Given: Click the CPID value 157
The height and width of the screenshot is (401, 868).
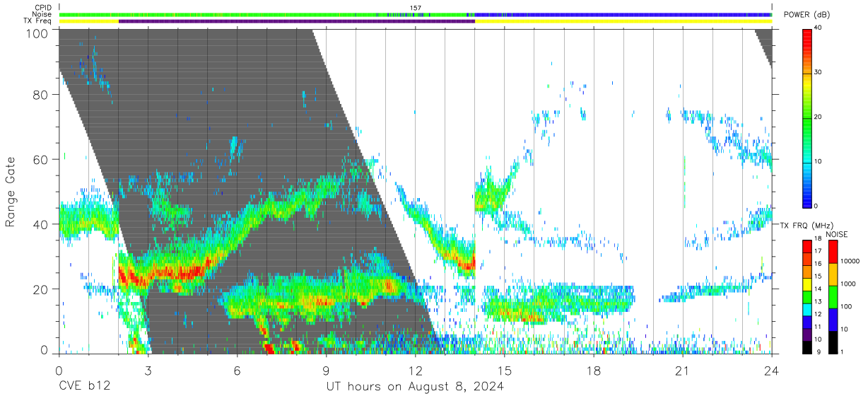Looking at the screenshot, I should 416,8.
